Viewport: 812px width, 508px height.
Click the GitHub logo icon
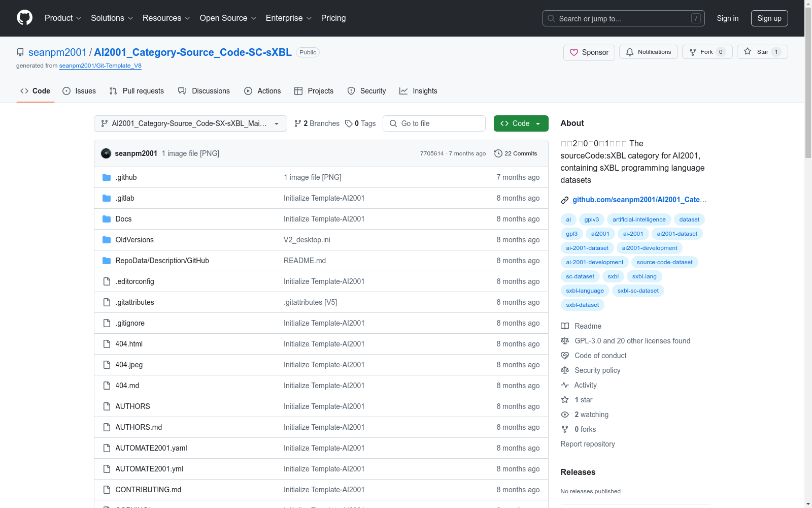point(24,18)
